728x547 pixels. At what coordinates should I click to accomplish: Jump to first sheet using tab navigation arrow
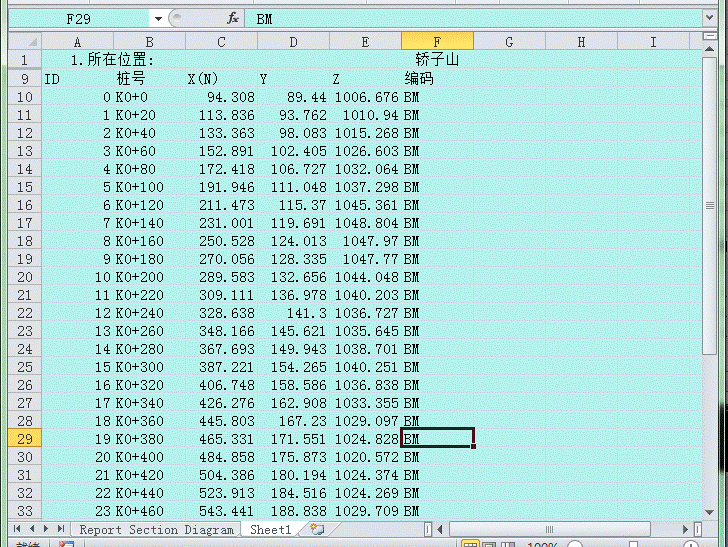pyautogui.click(x=17, y=529)
